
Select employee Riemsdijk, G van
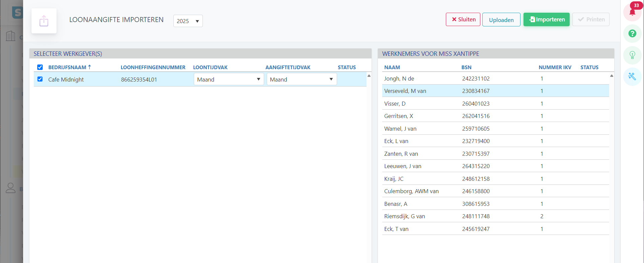[404, 216]
